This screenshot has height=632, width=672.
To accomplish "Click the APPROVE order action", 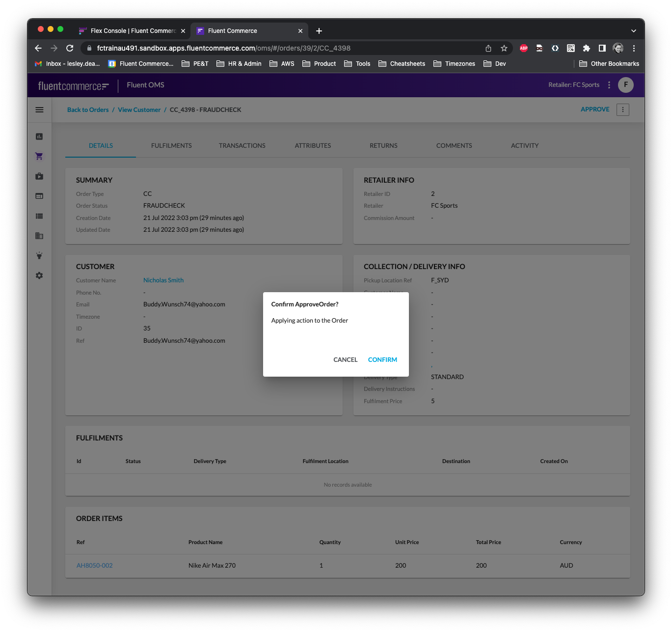I will pyautogui.click(x=595, y=110).
